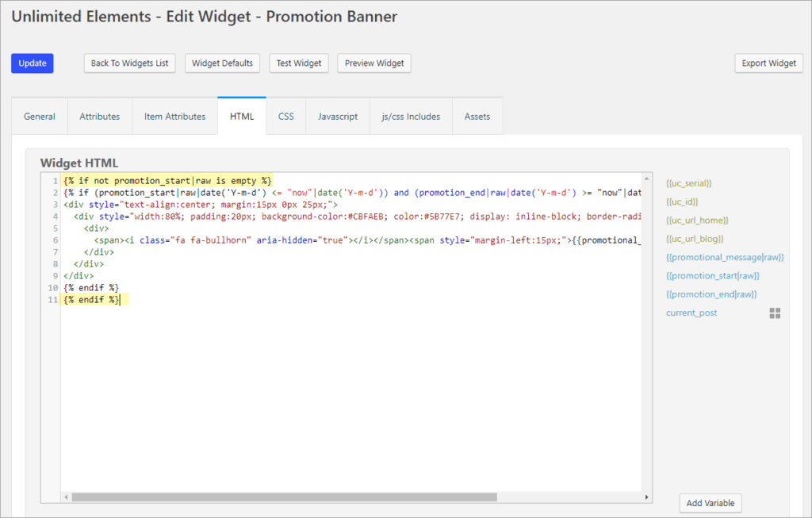Click Export Widget button
The height and width of the screenshot is (518, 812).
(768, 63)
